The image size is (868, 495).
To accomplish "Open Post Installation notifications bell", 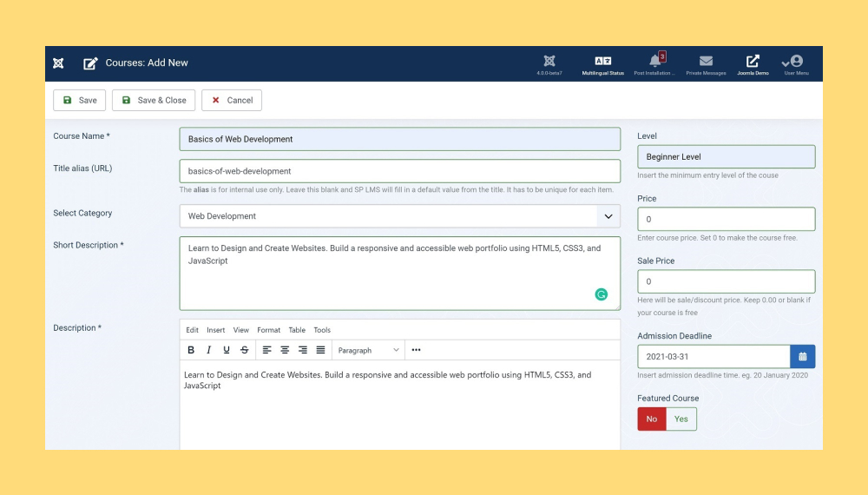I will coord(654,62).
